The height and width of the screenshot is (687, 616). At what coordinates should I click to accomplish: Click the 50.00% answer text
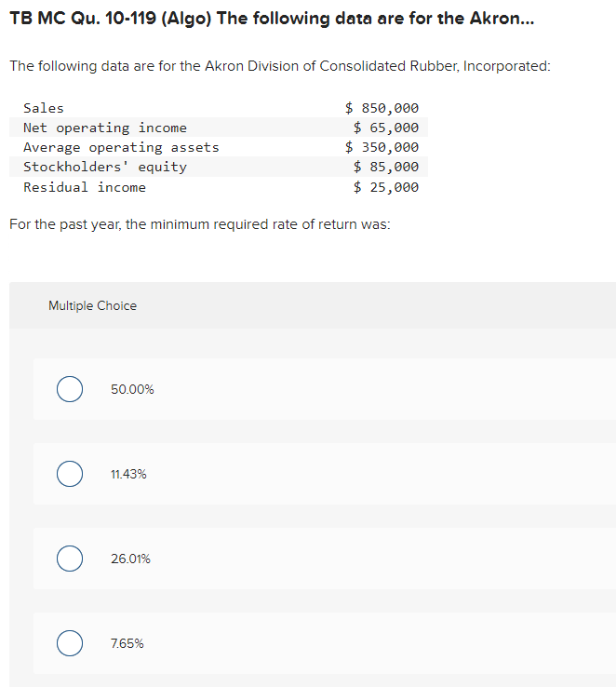(x=132, y=389)
